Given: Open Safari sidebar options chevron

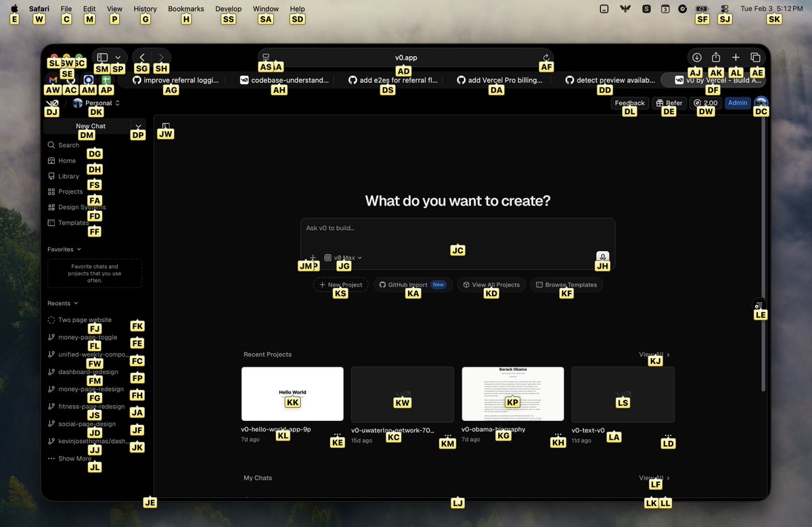Looking at the screenshot, I should tap(118, 58).
